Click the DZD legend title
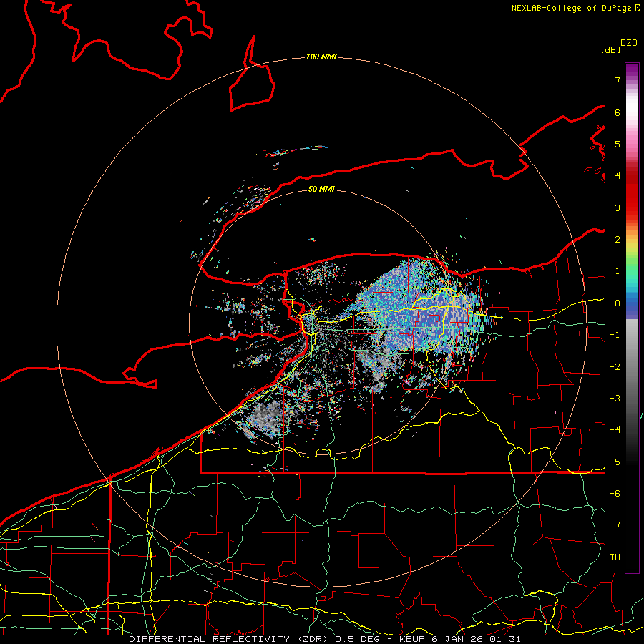Screen dimensions: 644x644 (629, 43)
